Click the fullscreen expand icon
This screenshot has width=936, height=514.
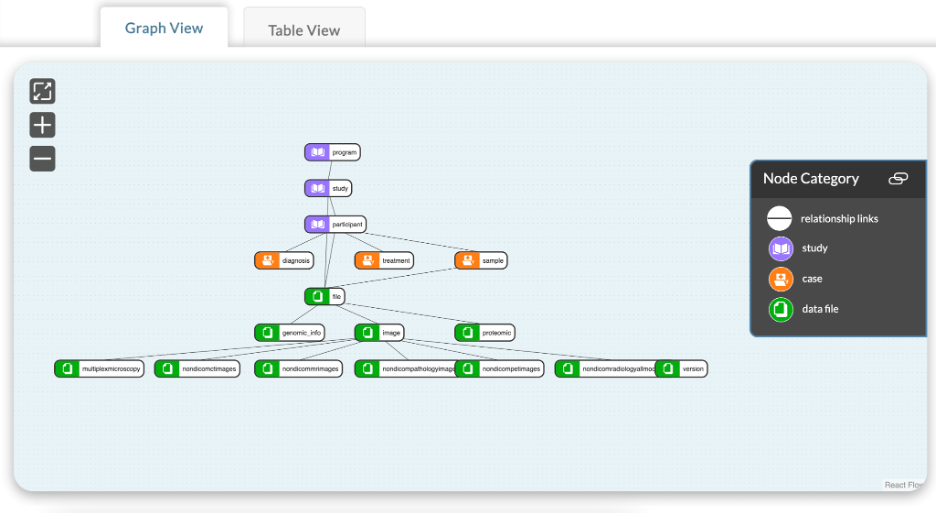tap(42, 91)
